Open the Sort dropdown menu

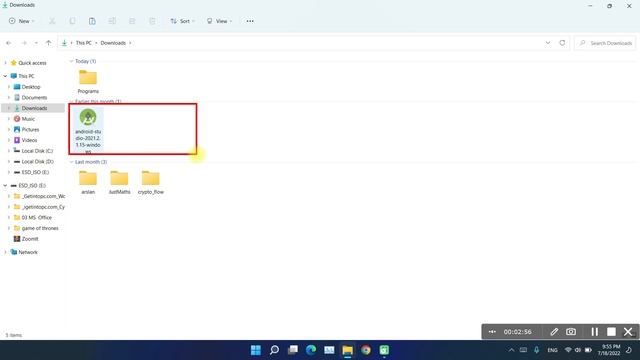coord(182,21)
